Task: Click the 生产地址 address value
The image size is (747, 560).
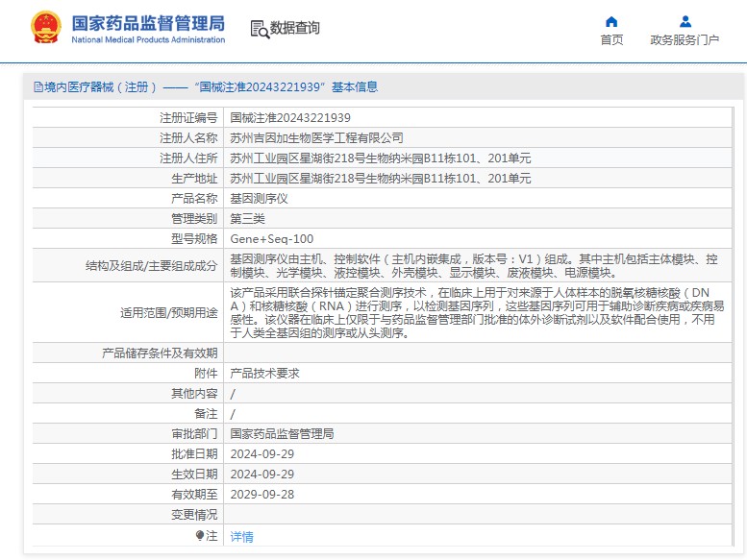Action: click(380, 179)
